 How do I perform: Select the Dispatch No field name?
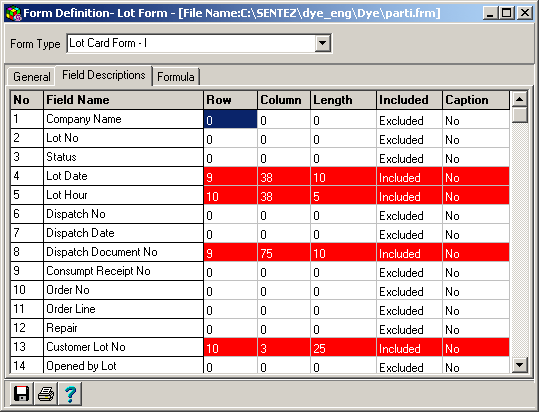point(123,214)
